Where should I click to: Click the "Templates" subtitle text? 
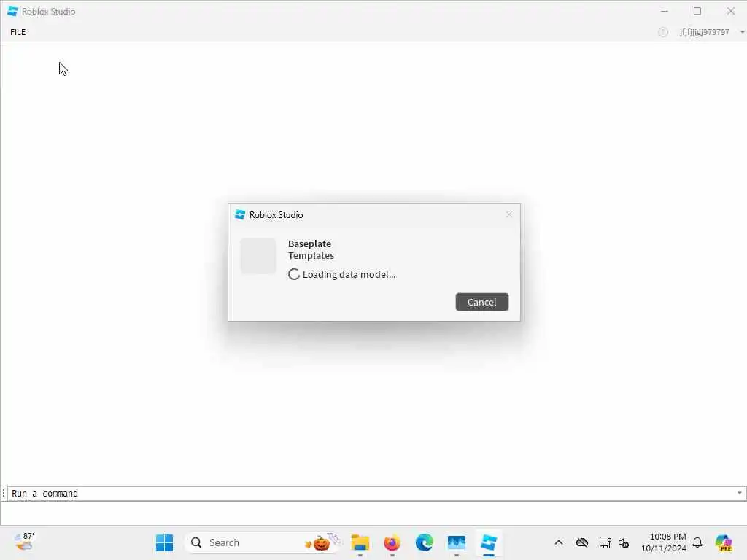tap(311, 256)
